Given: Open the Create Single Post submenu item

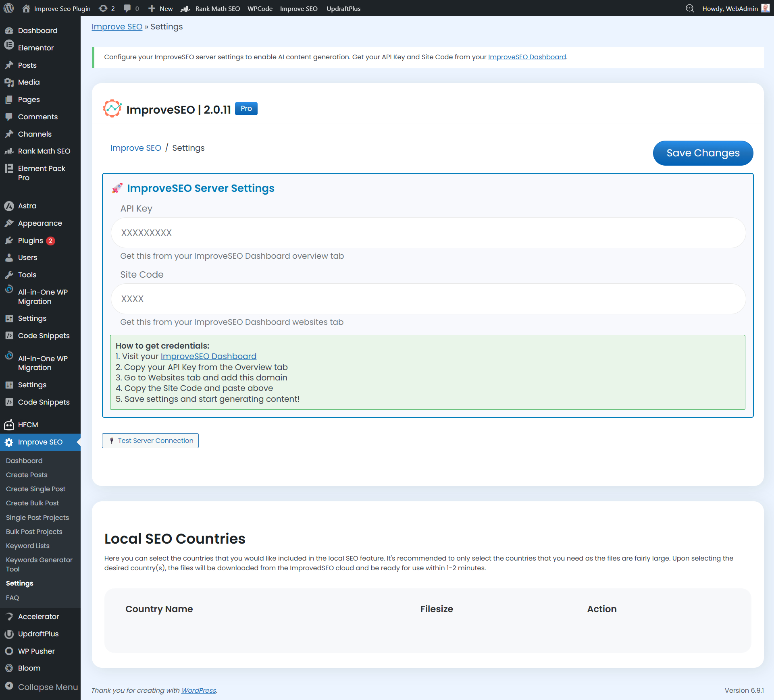Looking at the screenshot, I should (x=35, y=489).
